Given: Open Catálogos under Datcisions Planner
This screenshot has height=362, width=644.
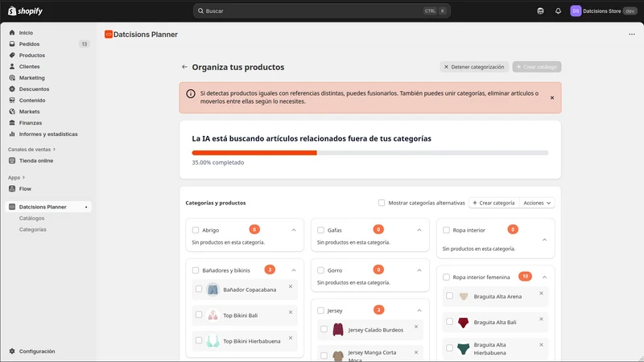Looking at the screenshot, I should coord(31,218).
